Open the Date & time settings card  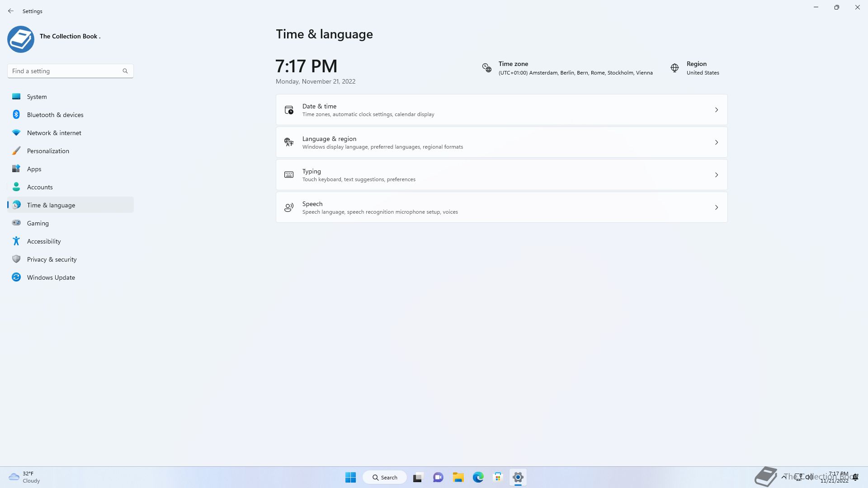[x=502, y=110]
